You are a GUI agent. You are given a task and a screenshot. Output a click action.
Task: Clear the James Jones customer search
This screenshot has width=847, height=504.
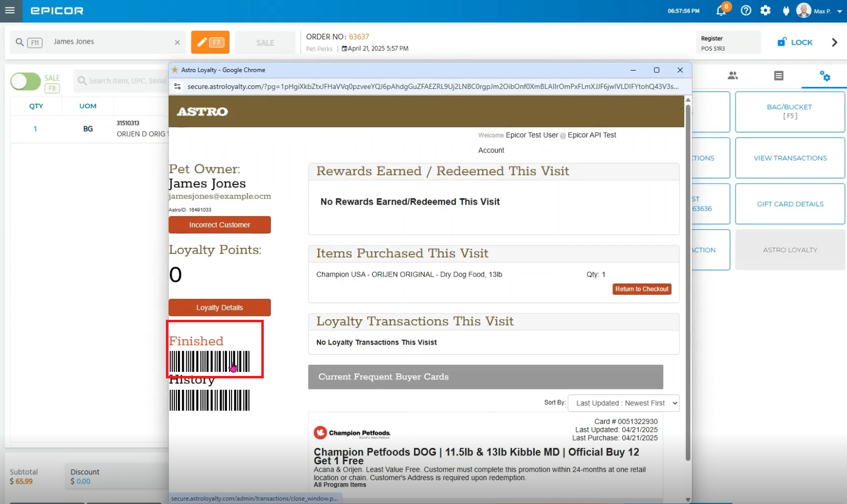[x=177, y=43]
